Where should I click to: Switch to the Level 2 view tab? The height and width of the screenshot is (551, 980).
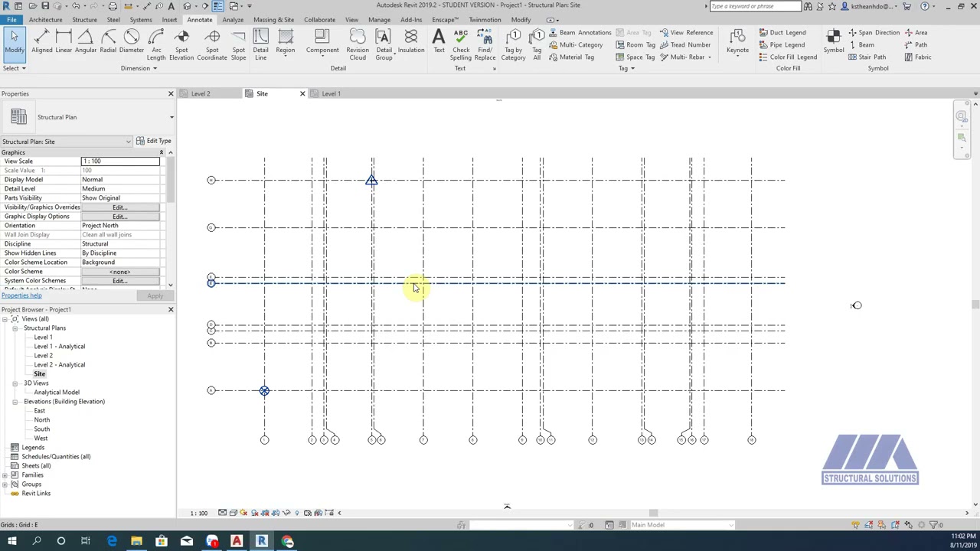201,93
